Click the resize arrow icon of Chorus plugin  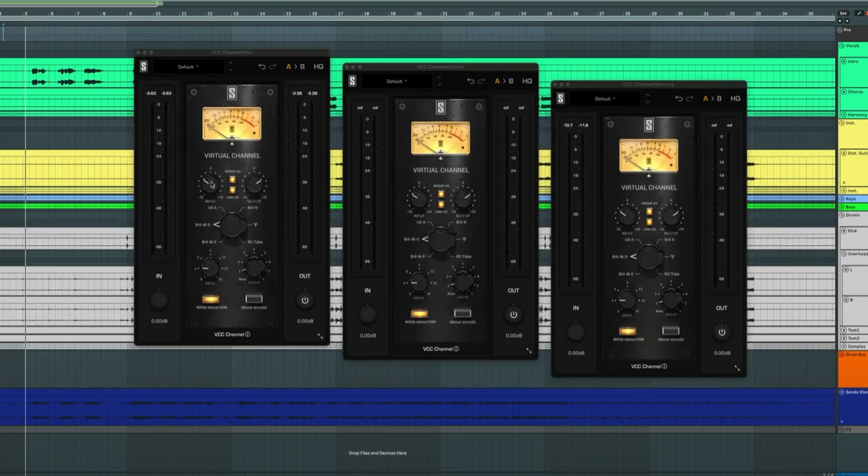[528, 351]
